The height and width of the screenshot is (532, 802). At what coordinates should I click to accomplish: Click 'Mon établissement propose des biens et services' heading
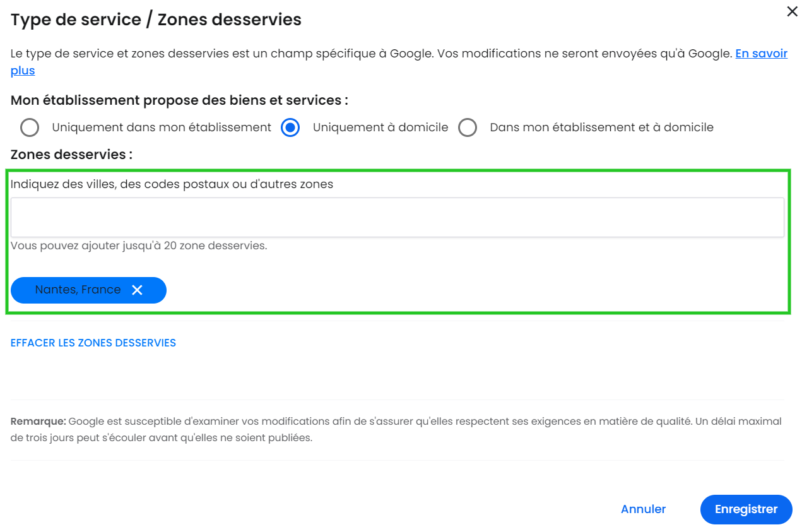click(x=179, y=100)
